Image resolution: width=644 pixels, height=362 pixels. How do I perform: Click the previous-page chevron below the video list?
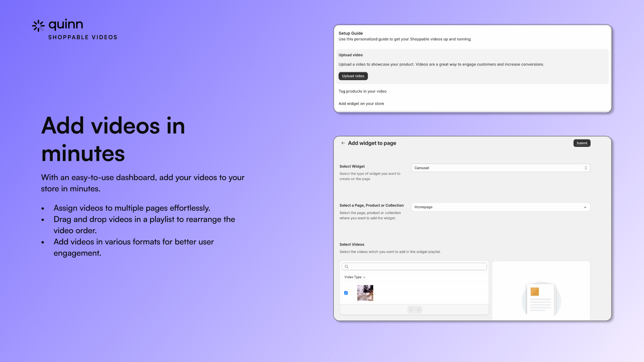pyautogui.click(x=411, y=309)
